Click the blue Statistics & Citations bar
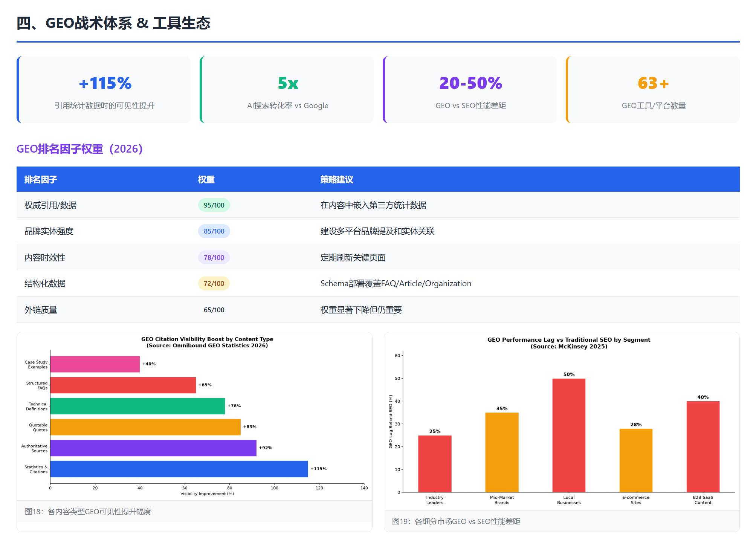 [179, 469]
